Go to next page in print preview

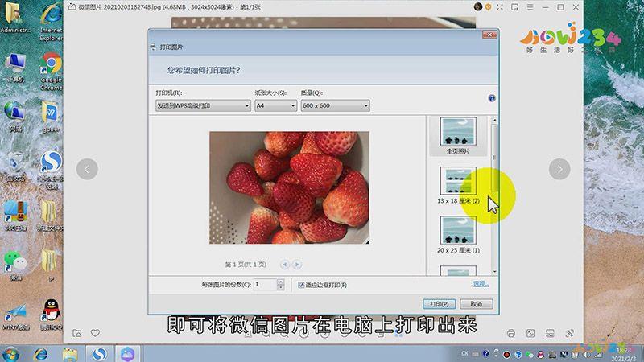297,265
